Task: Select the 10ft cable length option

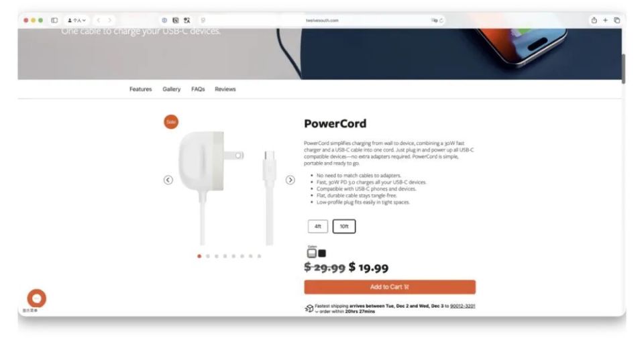Action: [344, 226]
